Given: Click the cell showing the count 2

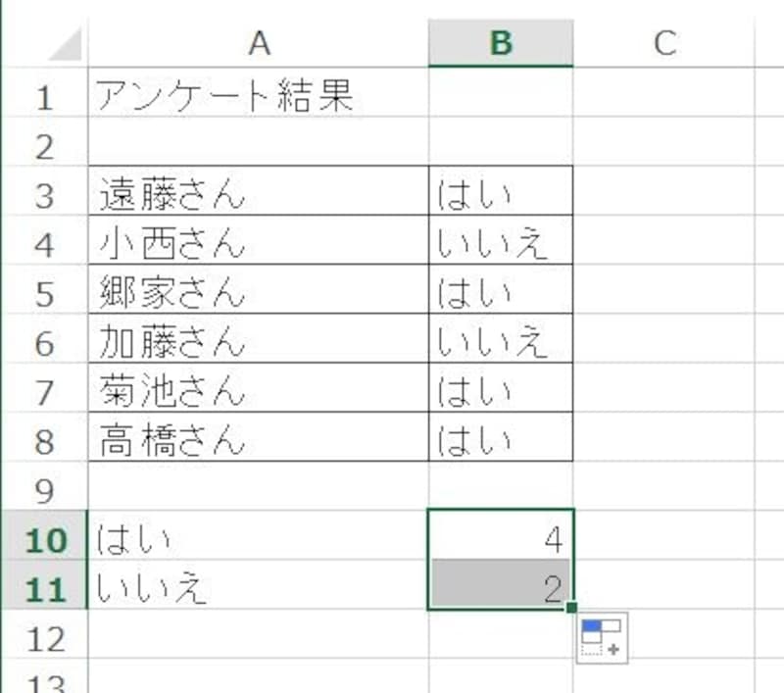Looking at the screenshot, I should 500,582.
